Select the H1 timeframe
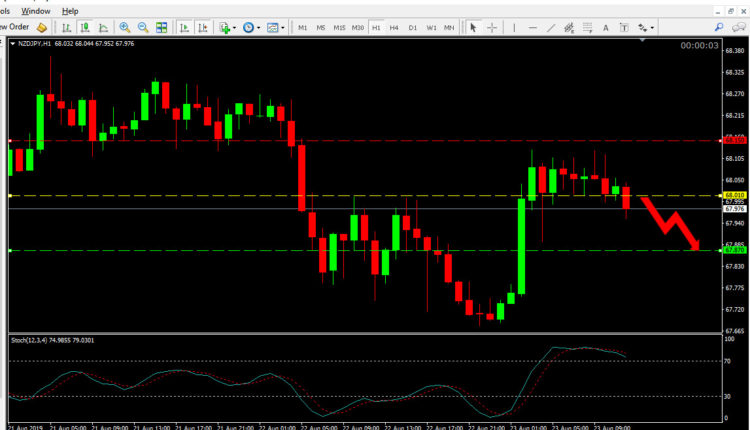Viewport: 750px width, 430px height. [x=376, y=28]
